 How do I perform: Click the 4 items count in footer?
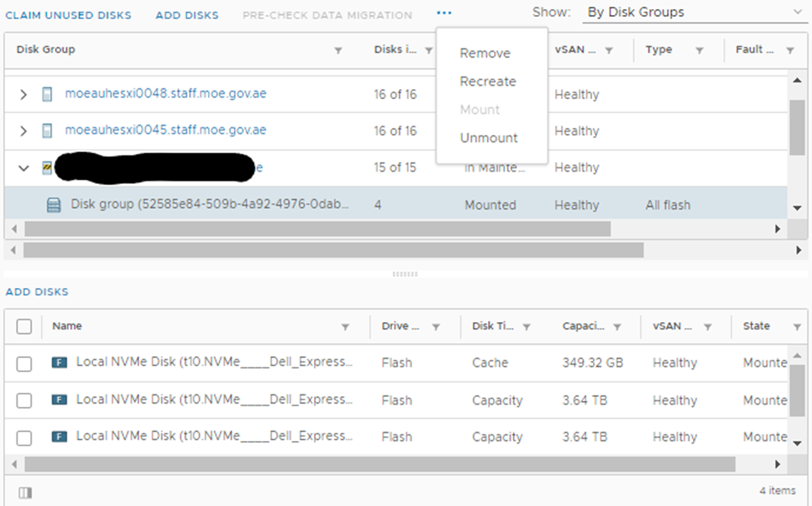[778, 490]
